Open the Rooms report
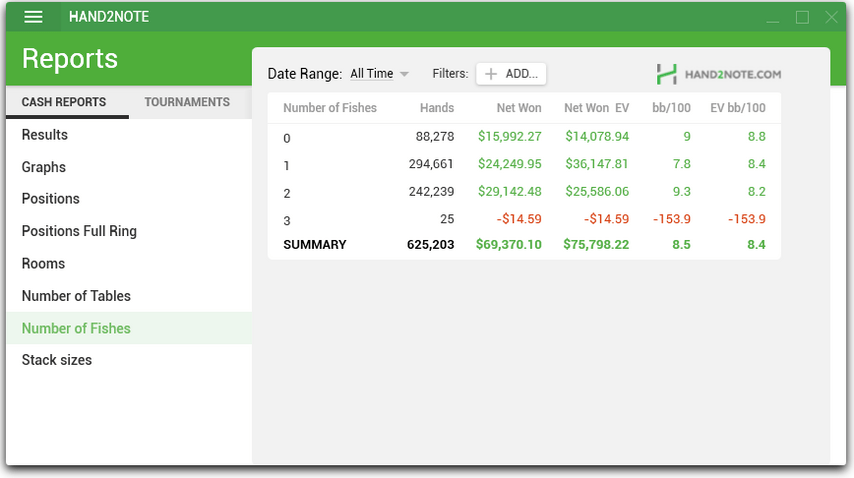Image resolution: width=854 pixels, height=478 pixels. point(129,263)
